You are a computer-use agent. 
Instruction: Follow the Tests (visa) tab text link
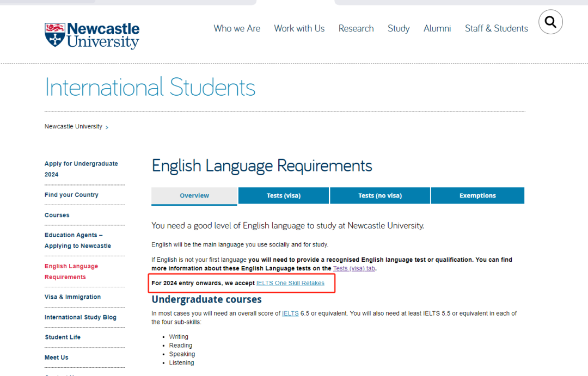(x=354, y=268)
